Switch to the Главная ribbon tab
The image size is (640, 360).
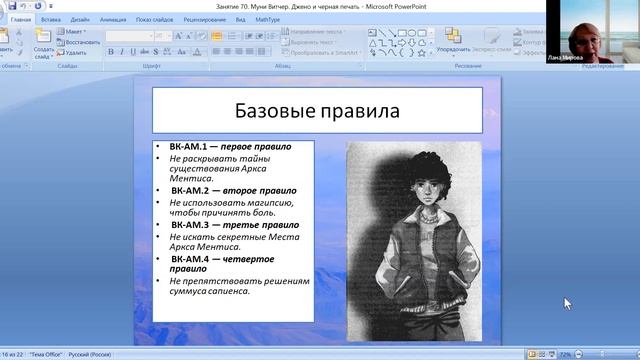click(21, 20)
